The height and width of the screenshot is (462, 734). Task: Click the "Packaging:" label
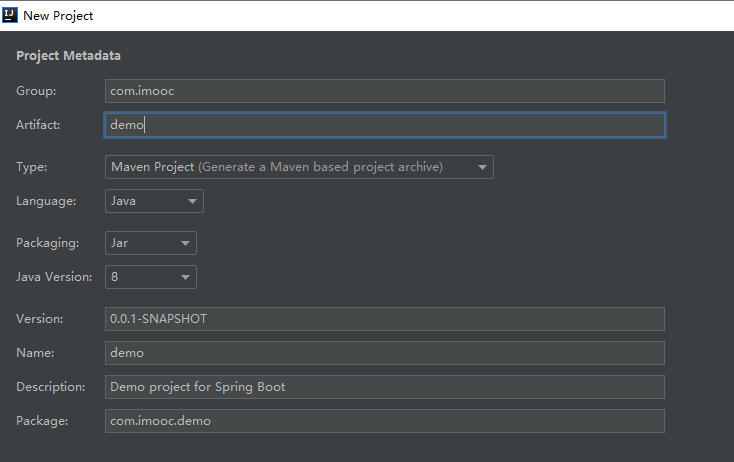pos(46,243)
